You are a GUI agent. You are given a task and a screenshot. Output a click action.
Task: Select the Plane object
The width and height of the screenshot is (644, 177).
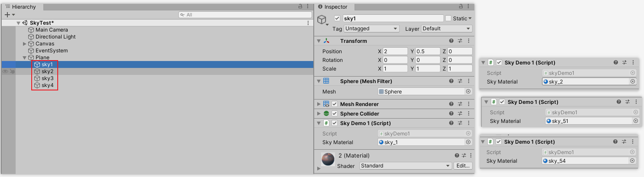pos(42,58)
